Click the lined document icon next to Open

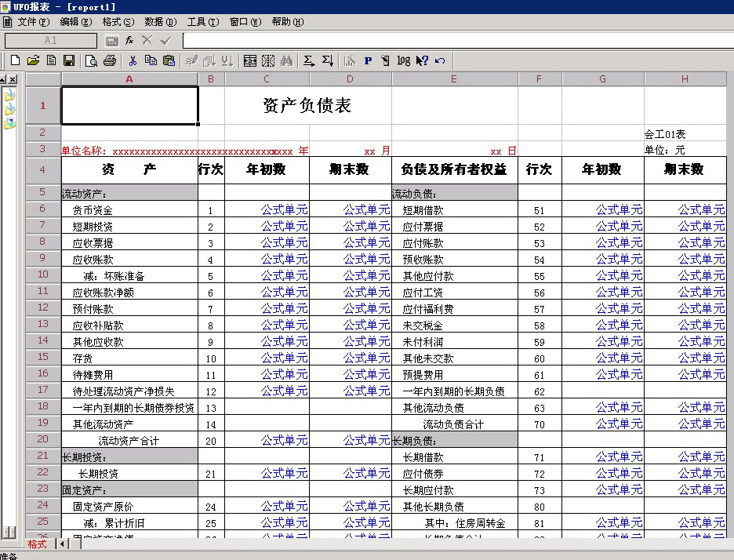[51, 60]
